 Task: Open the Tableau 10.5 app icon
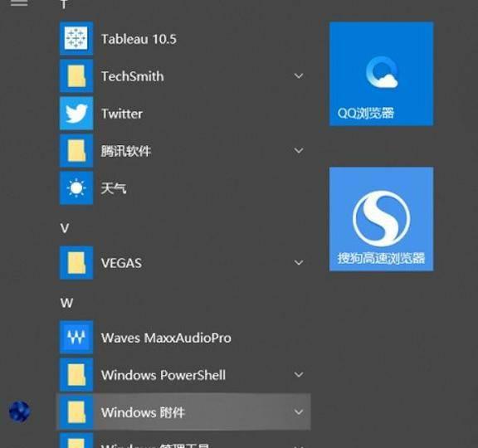coord(76,38)
